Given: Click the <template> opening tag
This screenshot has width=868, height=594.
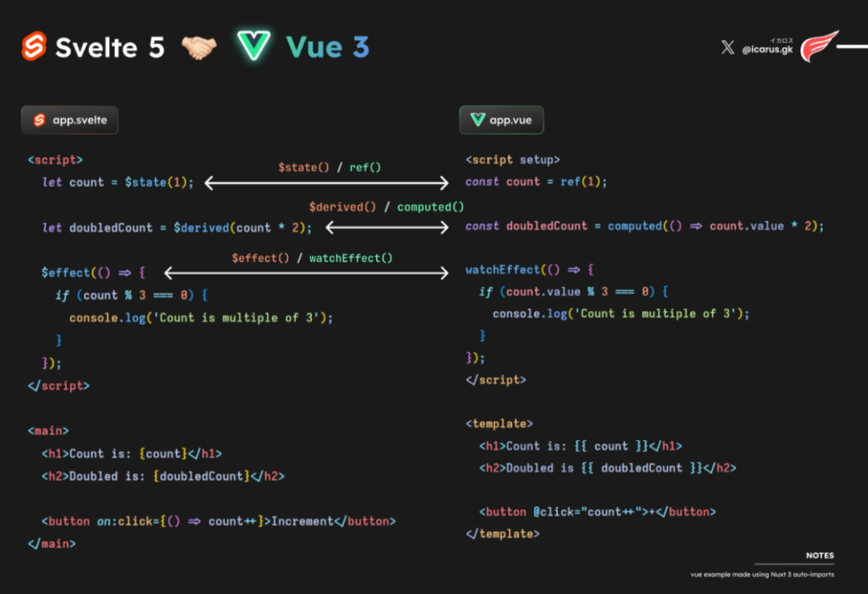Looking at the screenshot, I should pos(499,424).
